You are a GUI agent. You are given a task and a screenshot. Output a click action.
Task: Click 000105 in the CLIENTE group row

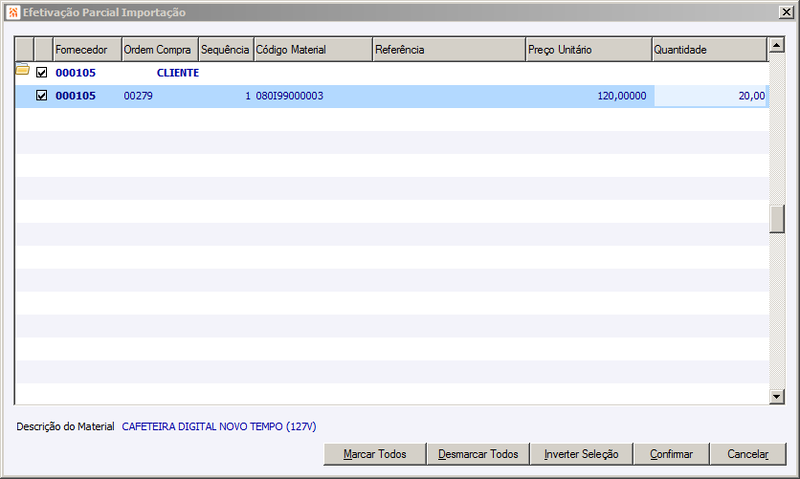76,73
